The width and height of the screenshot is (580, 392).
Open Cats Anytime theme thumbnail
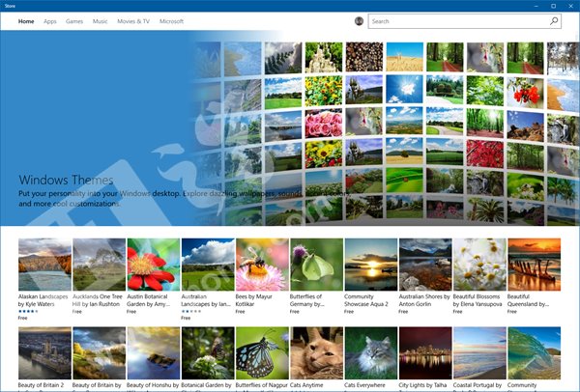coord(316,353)
